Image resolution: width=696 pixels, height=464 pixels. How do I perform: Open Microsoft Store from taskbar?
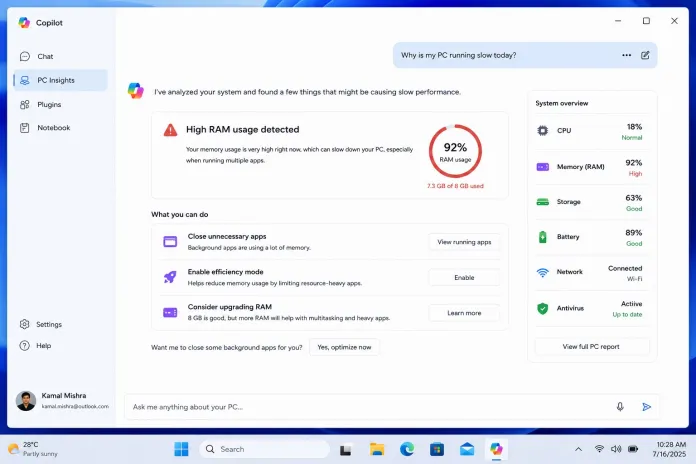click(x=437, y=449)
